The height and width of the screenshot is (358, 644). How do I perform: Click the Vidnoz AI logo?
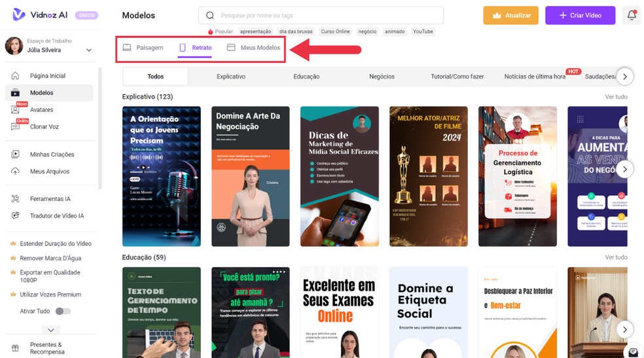(40, 15)
